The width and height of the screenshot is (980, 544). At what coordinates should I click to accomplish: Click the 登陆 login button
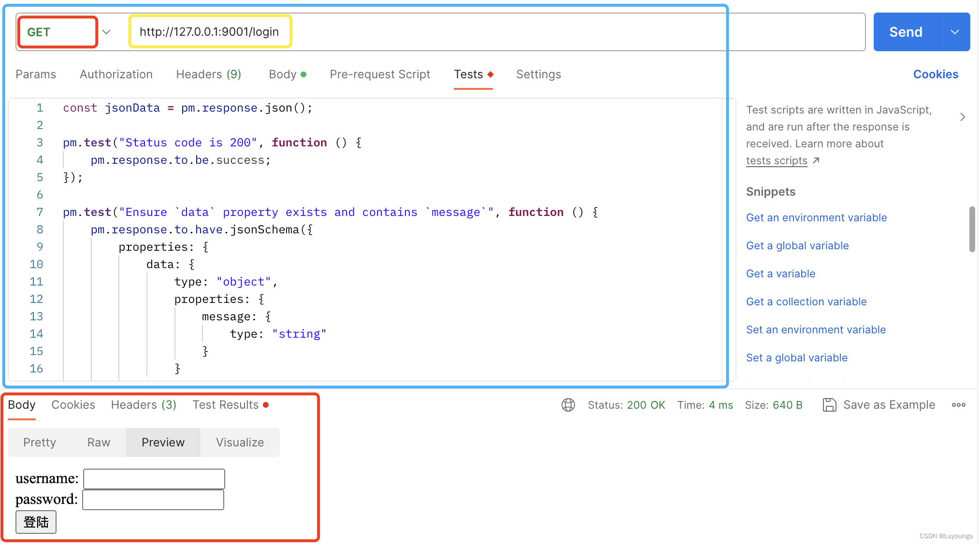click(x=36, y=522)
